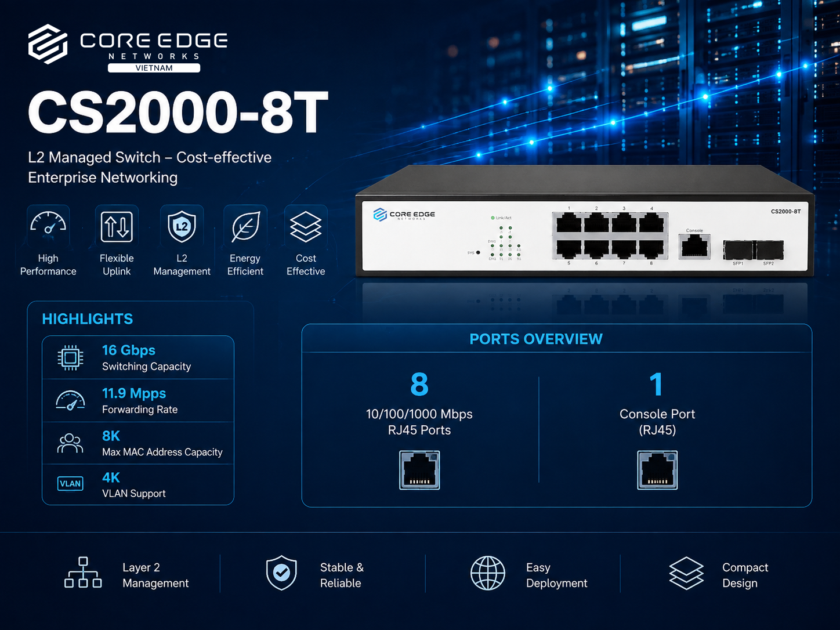Viewport: 840px width, 630px height.
Task: Click the SYS indicator LED on the switch
Action: (478, 253)
